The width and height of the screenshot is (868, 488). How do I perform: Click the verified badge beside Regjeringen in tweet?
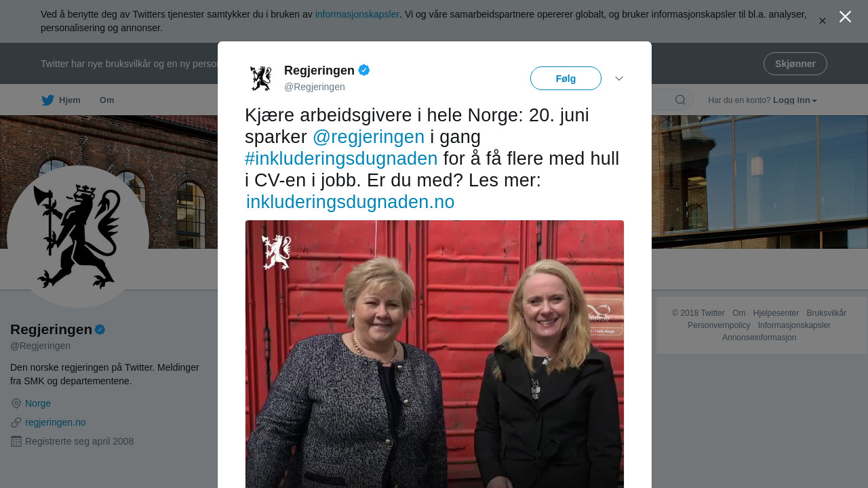pos(364,70)
